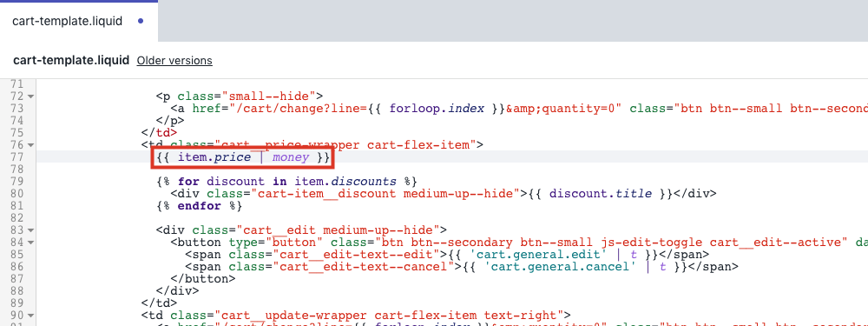Click the 'cart__edit medium-up--hide' div on line 83

302,230
